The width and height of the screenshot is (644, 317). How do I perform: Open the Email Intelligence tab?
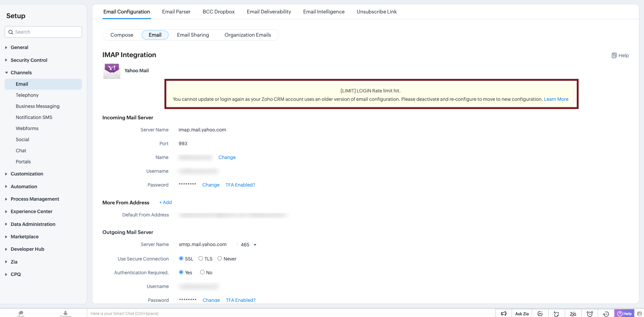pyautogui.click(x=324, y=12)
